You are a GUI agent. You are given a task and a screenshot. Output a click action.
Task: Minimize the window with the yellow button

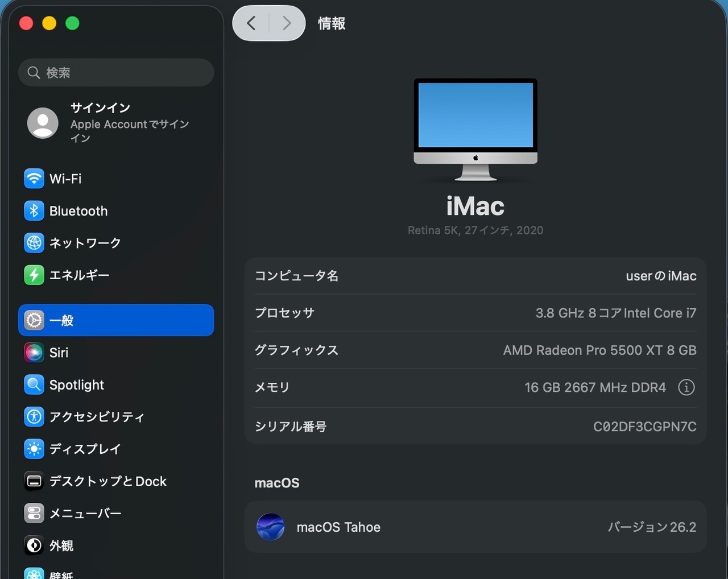[49, 23]
